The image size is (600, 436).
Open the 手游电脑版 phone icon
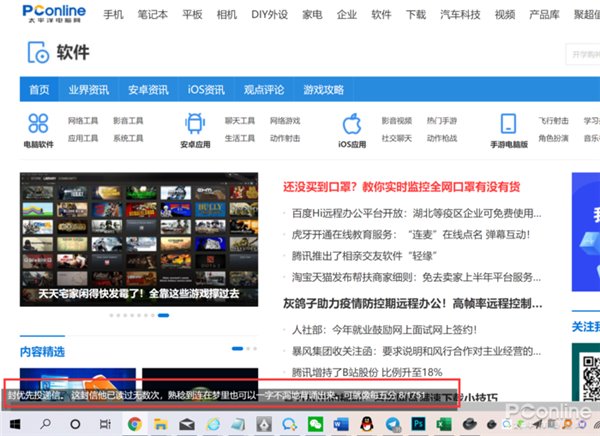click(x=508, y=123)
